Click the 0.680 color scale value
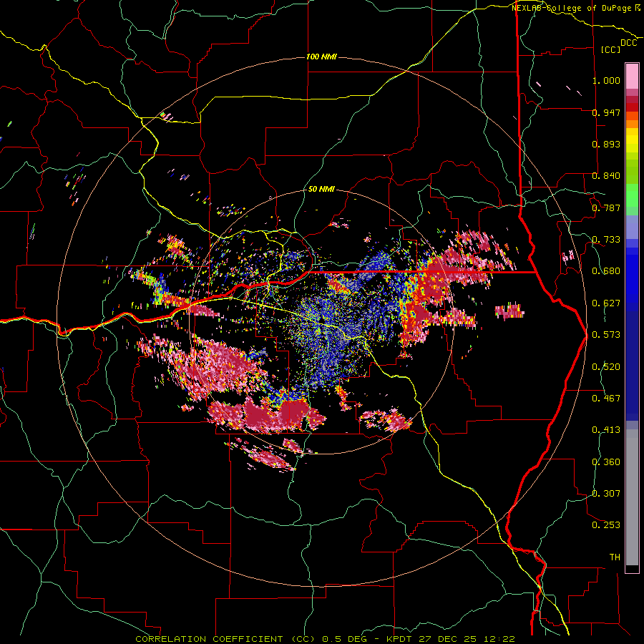 pos(606,271)
